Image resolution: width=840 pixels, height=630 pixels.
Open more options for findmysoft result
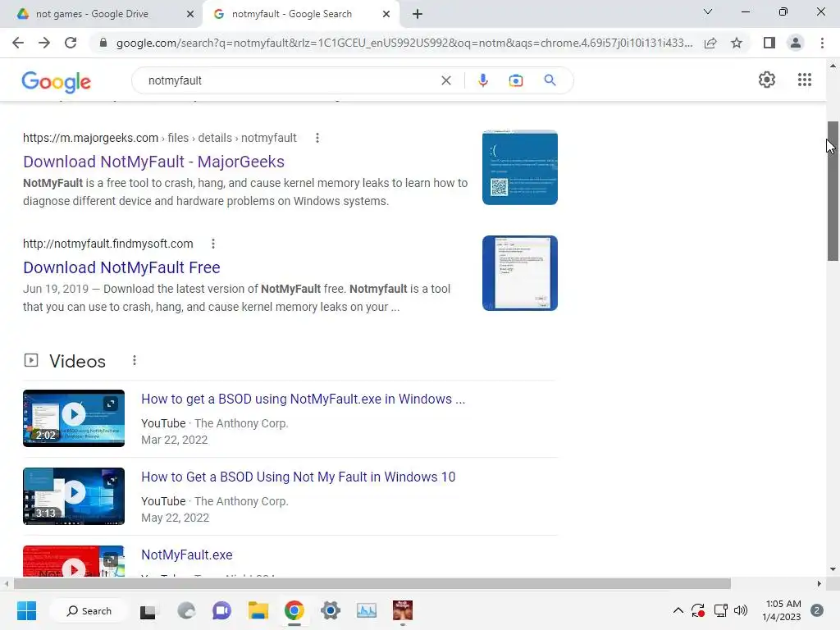point(213,244)
